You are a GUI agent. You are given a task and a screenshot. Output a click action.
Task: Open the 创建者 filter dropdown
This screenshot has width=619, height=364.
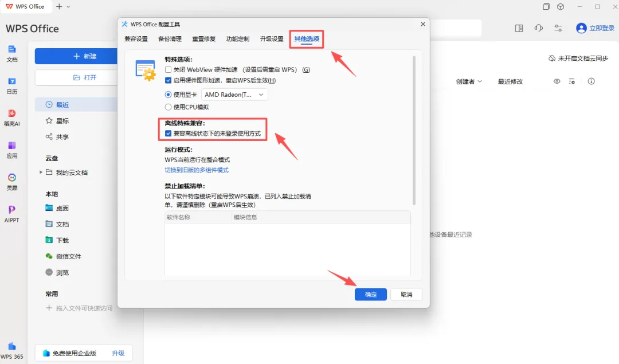[469, 82]
